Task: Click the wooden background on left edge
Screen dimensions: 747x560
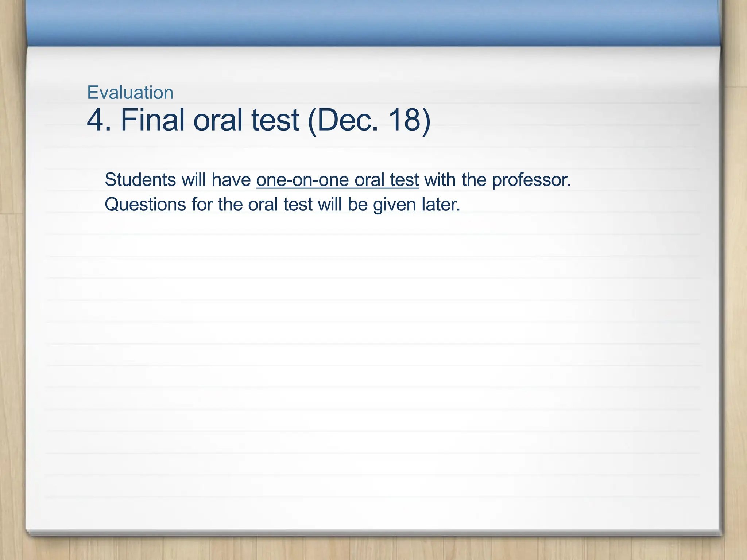Action: pos(12,292)
